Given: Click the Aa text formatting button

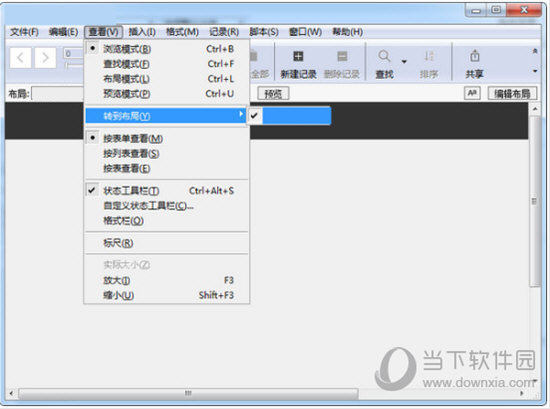Looking at the screenshot, I should pyautogui.click(x=472, y=93).
